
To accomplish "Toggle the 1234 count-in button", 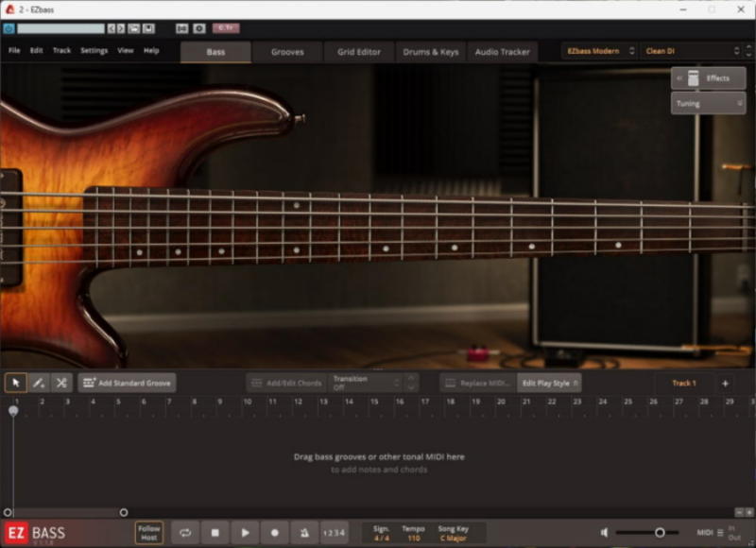I will pyautogui.click(x=334, y=533).
